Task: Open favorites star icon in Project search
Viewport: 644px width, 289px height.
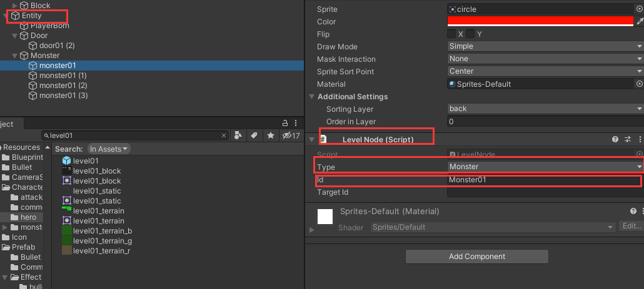Action: pos(271,135)
